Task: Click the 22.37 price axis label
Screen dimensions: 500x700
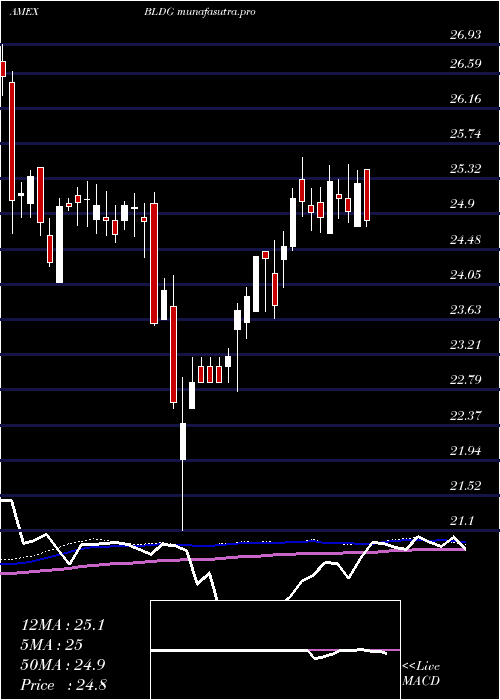Action: pyautogui.click(x=465, y=416)
